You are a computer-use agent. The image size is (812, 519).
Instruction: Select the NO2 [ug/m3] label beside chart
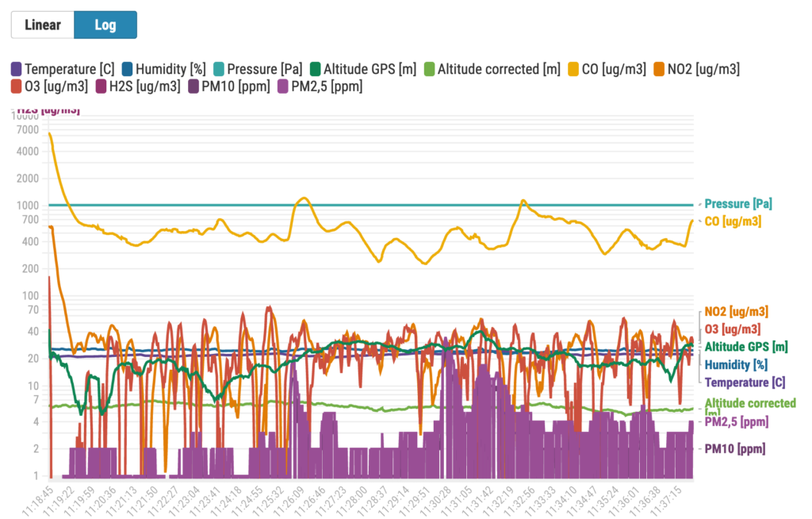[x=736, y=312]
